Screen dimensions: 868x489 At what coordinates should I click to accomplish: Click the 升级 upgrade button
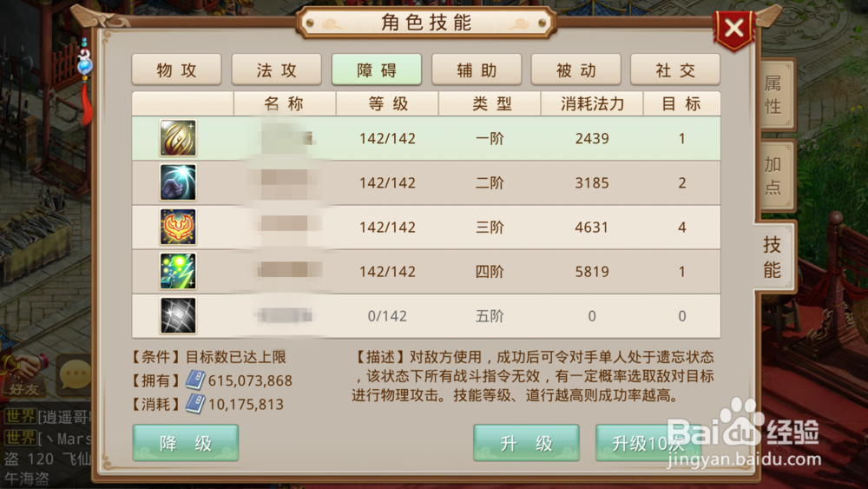(526, 442)
